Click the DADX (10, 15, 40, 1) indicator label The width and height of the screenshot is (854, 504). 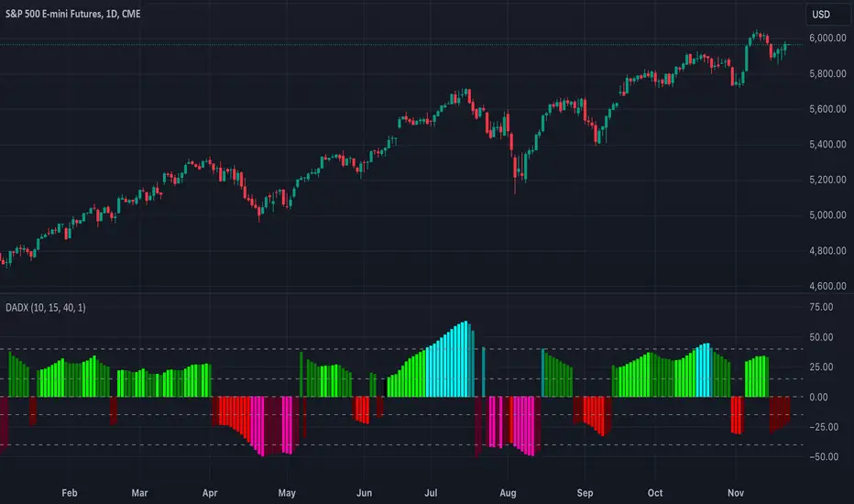coord(46,307)
